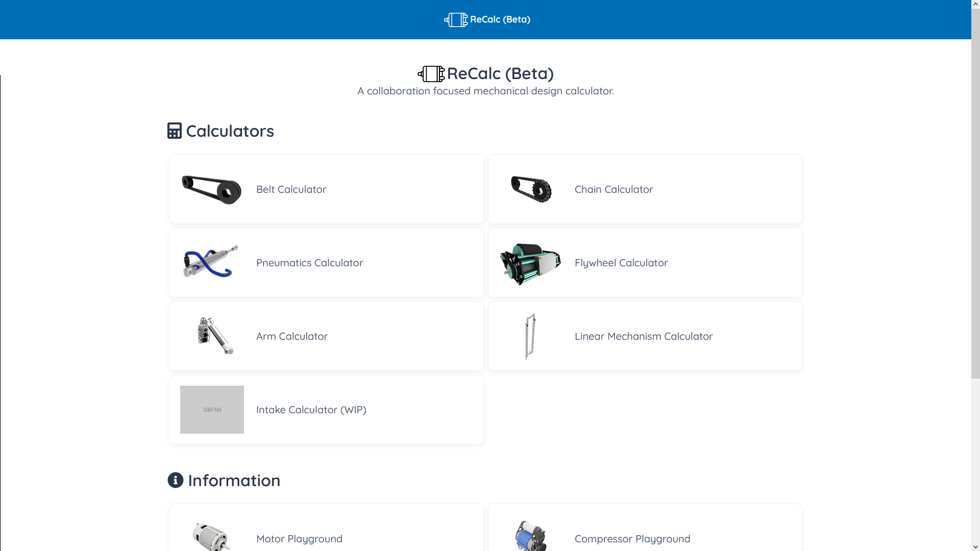Viewport: 980px width, 551px height.
Task: Click the chain and sprocket image
Action: coord(531,189)
